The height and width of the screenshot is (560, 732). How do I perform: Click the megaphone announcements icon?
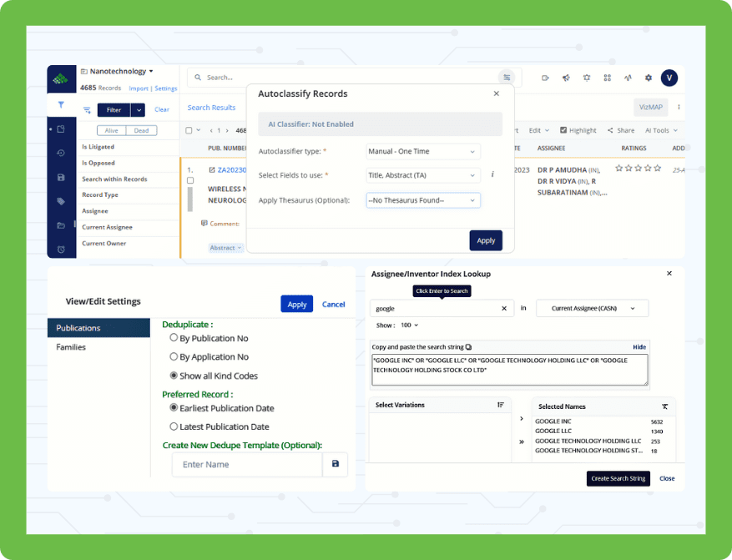tap(566, 78)
